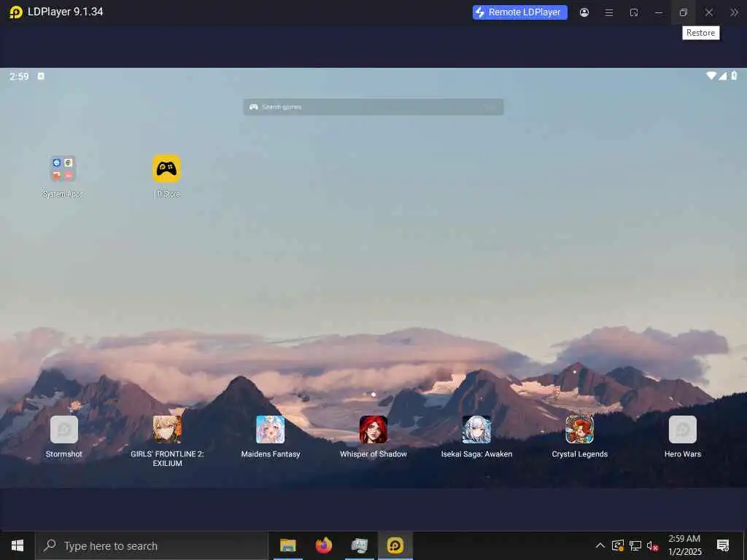
Task: Click the Android keyboard indicator icon
Action: tap(41, 76)
